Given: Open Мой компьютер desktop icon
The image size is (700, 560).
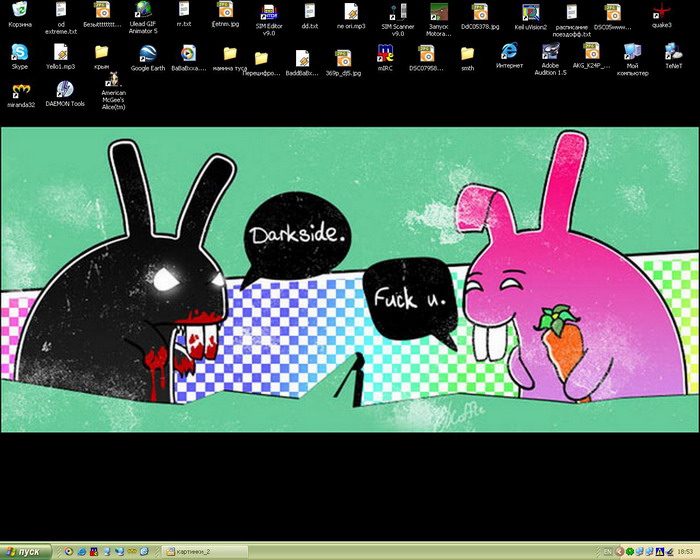Looking at the screenshot, I should coord(633,60).
